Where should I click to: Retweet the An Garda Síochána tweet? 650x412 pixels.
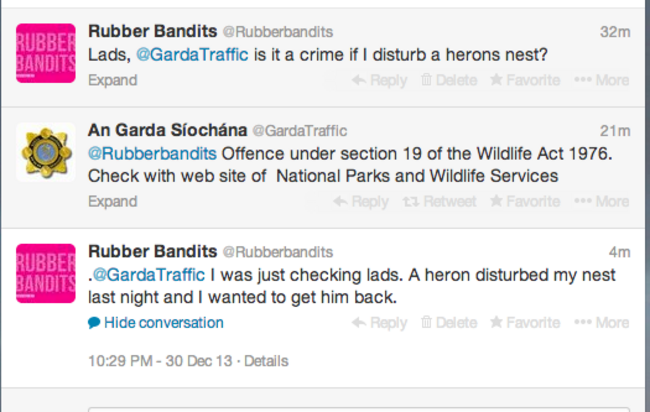coord(439,201)
